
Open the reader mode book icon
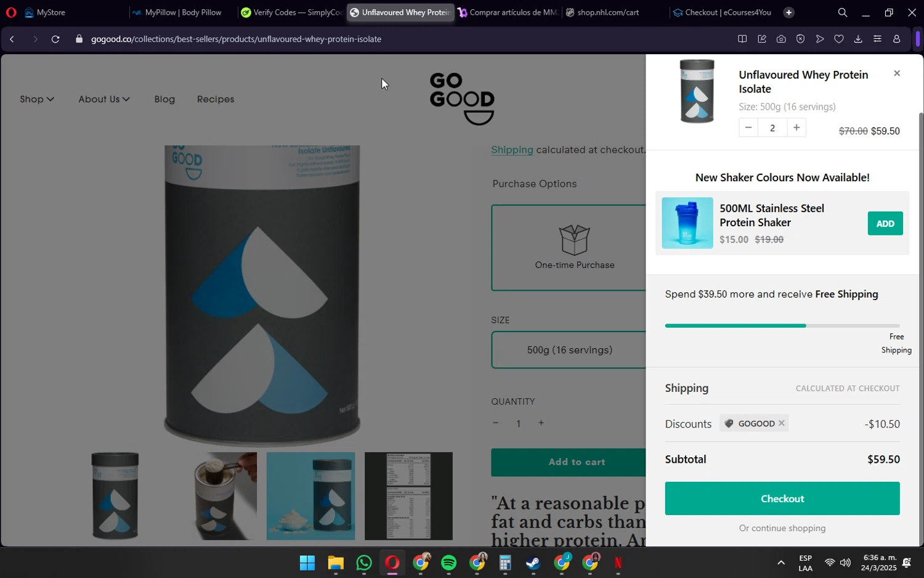[742, 39]
